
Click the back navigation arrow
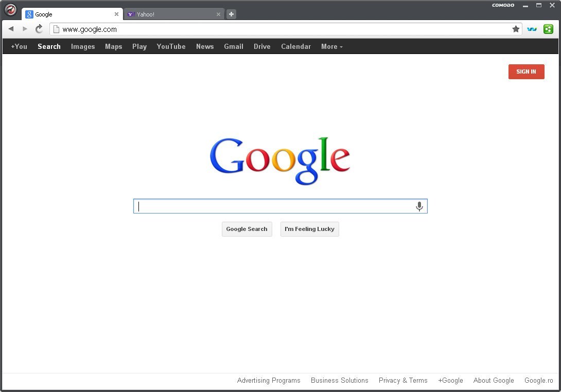click(x=10, y=29)
